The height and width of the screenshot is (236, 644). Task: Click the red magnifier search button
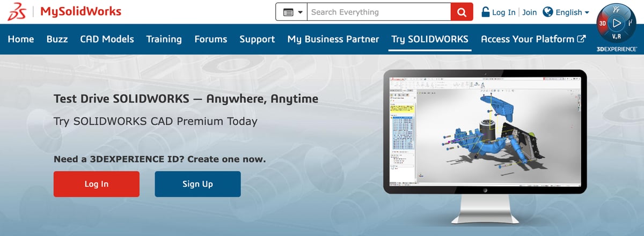click(462, 12)
